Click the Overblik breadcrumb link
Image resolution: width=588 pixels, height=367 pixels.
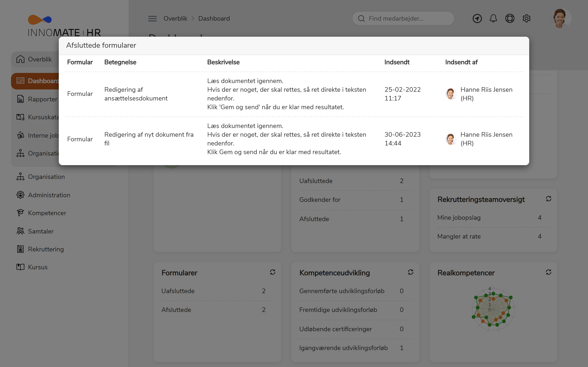(175, 18)
